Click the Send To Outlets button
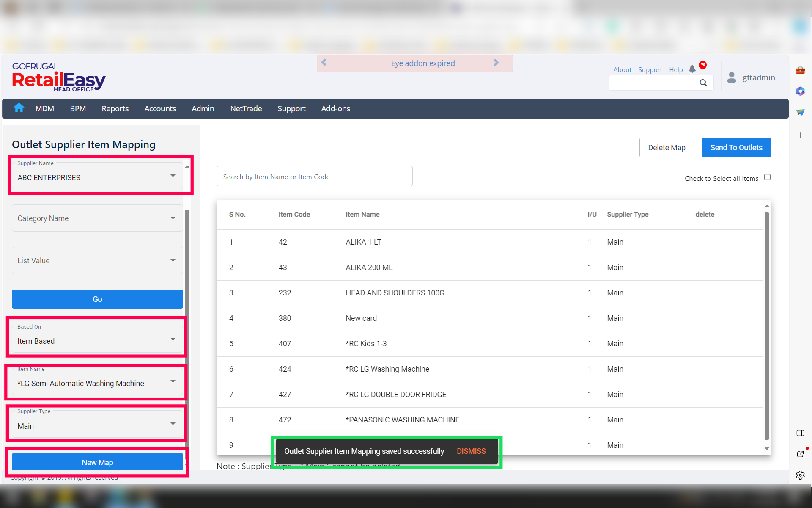Screen dimensions: 812x508 pos(736,148)
